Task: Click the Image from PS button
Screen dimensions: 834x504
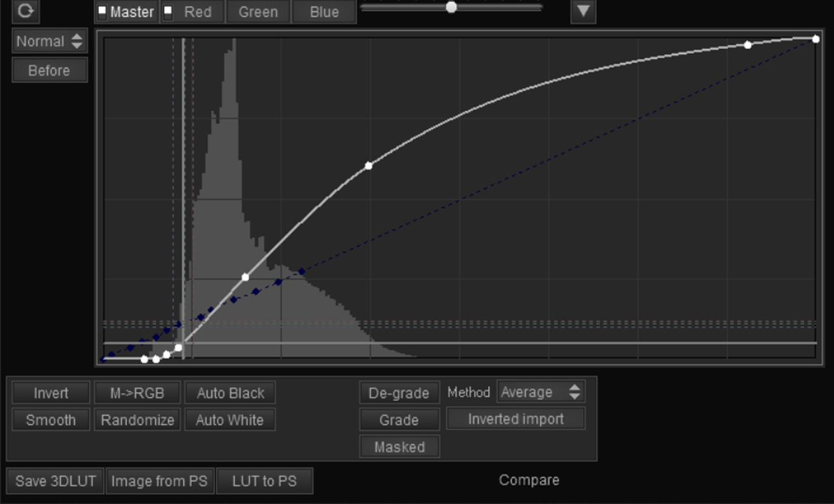Action: 160,481
